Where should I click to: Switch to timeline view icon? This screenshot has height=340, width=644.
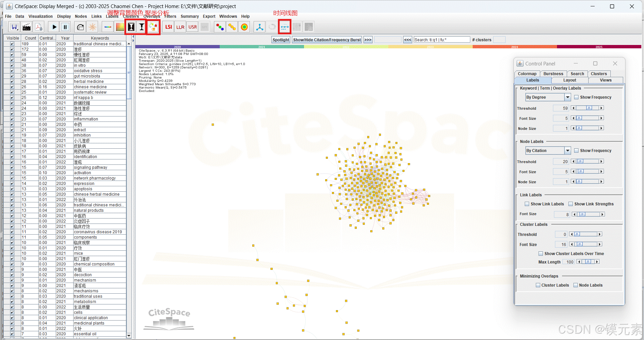click(x=285, y=27)
